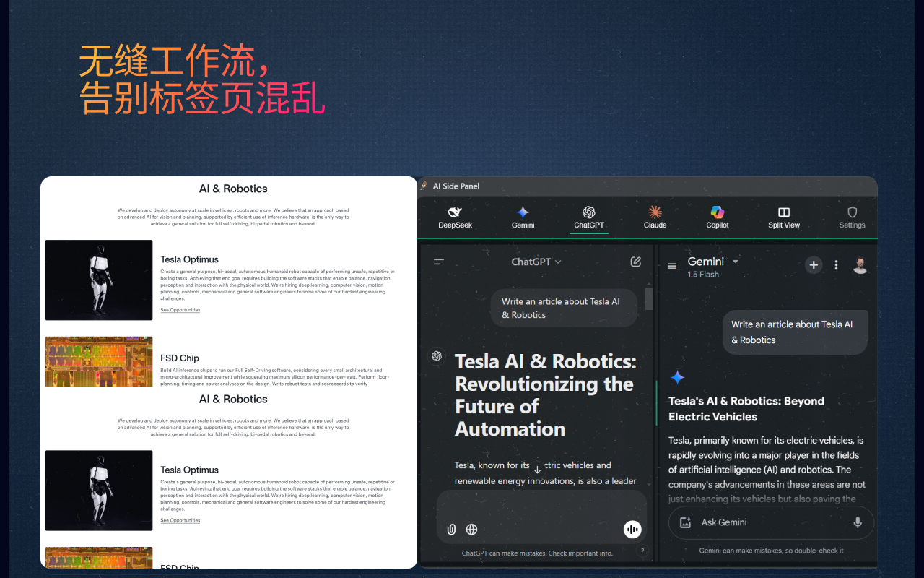The image size is (924, 578).
Task: Open the ChatGPT model dropdown
Action: click(536, 262)
